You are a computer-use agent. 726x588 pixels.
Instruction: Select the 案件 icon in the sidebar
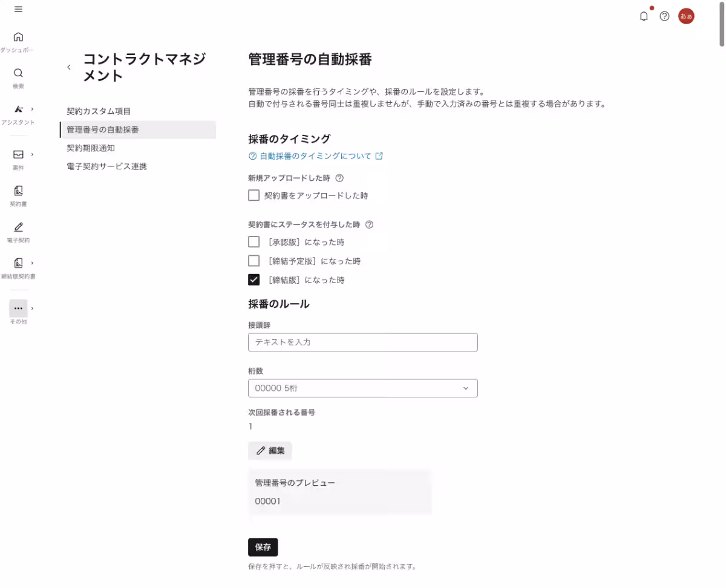(x=18, y=154)
